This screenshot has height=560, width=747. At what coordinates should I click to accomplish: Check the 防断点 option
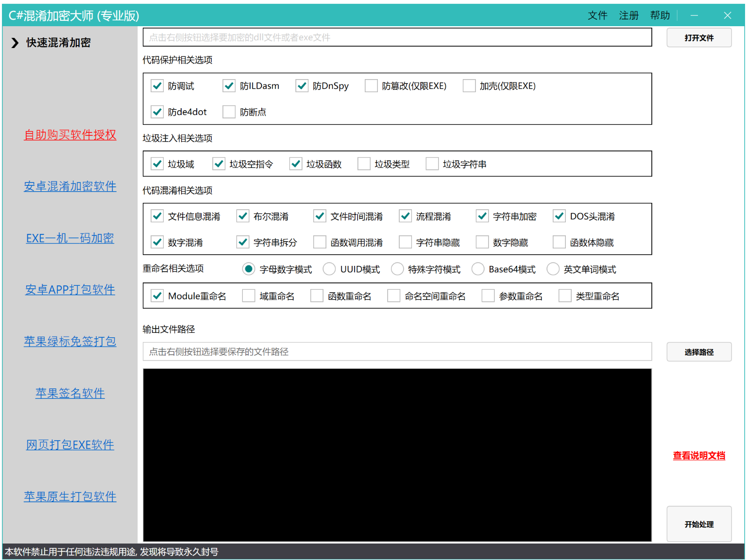click(229, 112)
